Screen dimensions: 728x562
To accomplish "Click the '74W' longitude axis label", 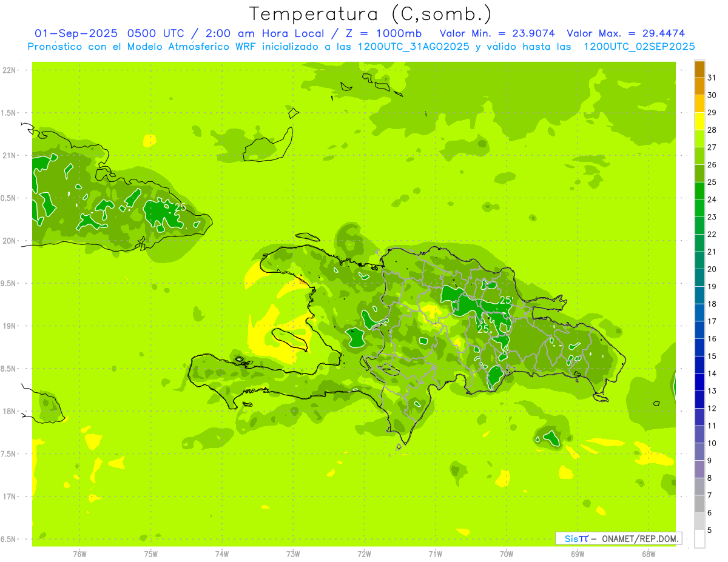I will 222,554.
